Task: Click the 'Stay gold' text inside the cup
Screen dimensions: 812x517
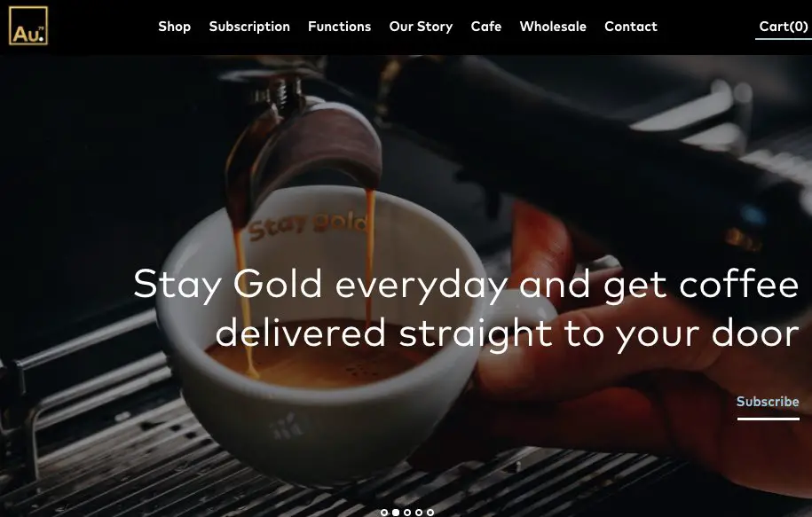Action: click(x=308, y=225)
